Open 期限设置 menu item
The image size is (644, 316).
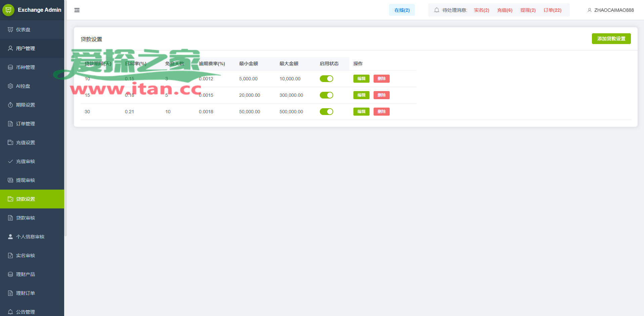(32, 105)
